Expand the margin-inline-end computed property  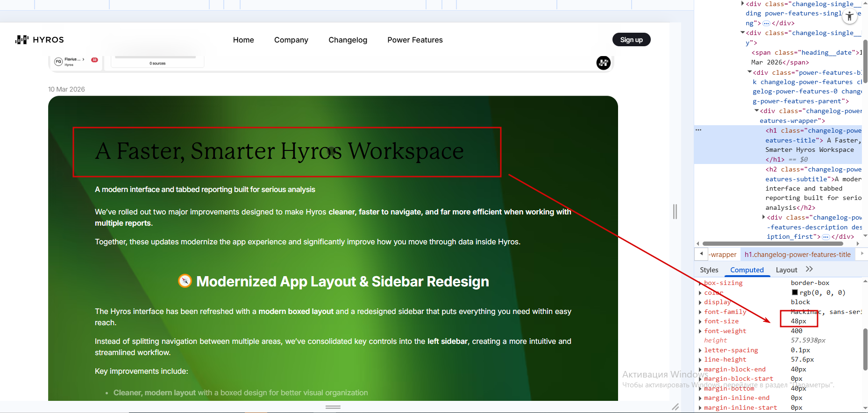[700, 398]
